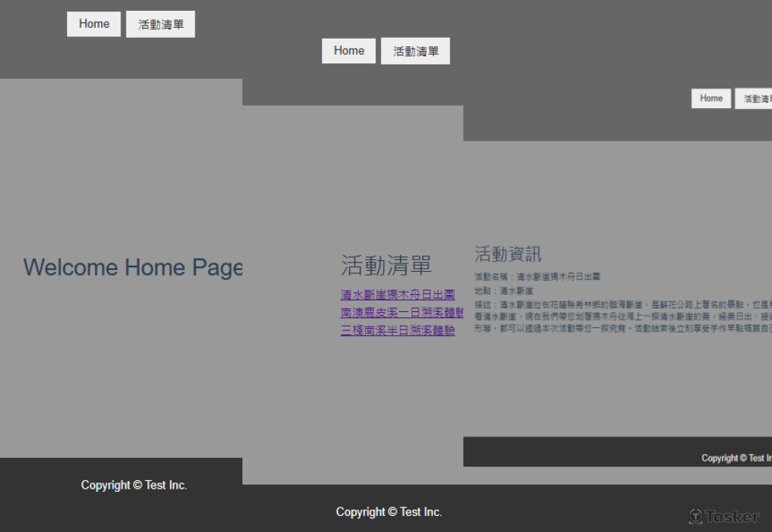Select the 活動資訊 heading
This screenshot has height=532, width=772.
tap(508, 254)
